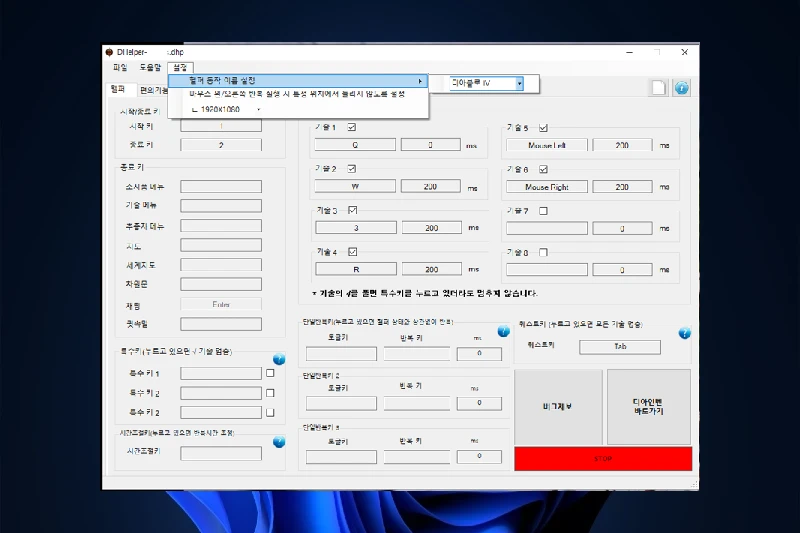Open the 파일 menu
800x533 pixels.
click(120, 67)
